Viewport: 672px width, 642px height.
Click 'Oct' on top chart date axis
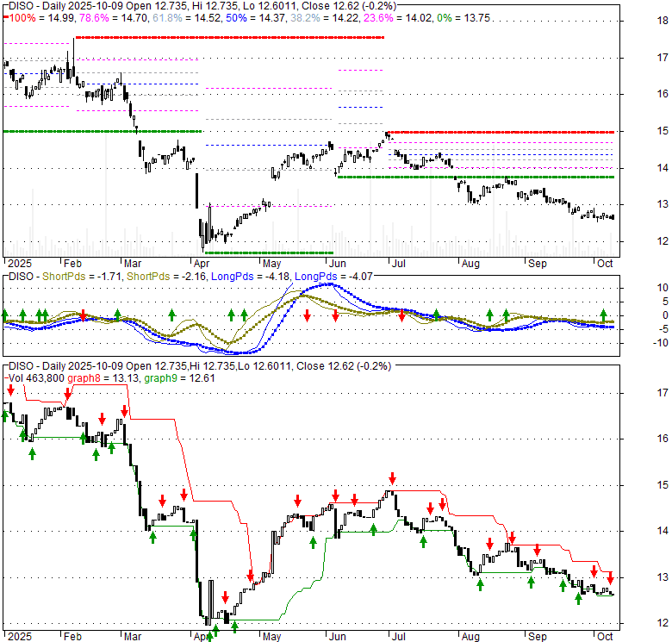[x=605, y=264]
